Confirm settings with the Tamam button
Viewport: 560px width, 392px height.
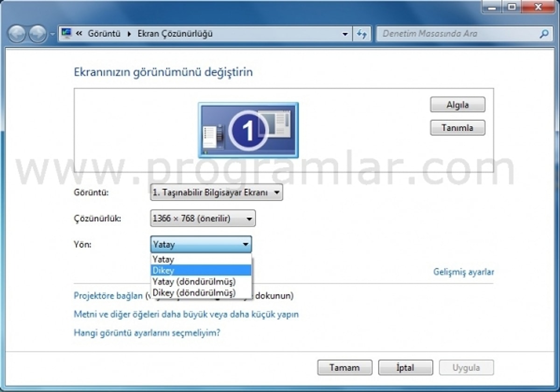[x=344, y=367]
